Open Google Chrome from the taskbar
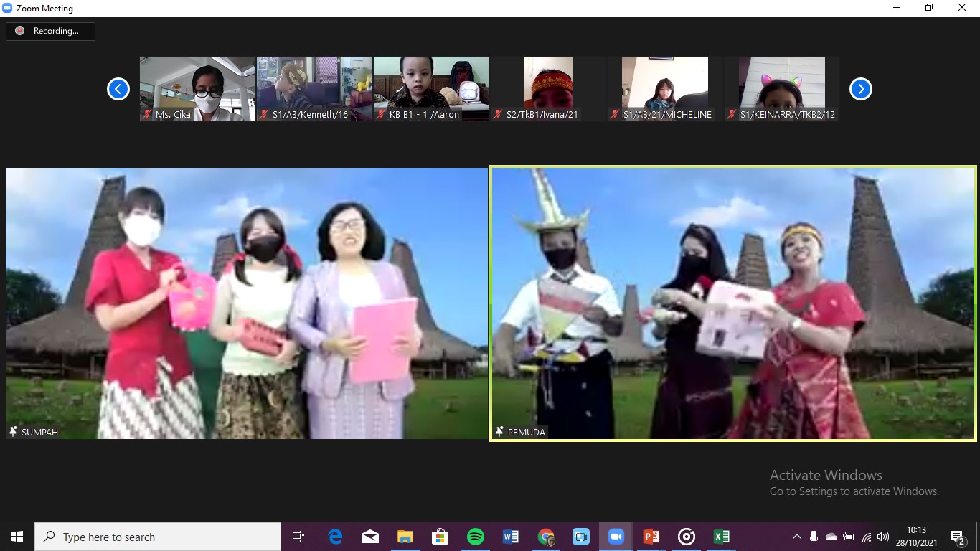 tap(546, 537)
